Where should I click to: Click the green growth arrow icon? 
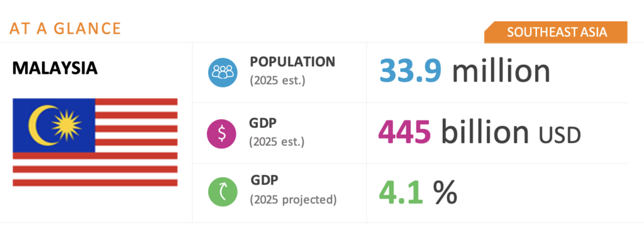click(x=223, y=192)
